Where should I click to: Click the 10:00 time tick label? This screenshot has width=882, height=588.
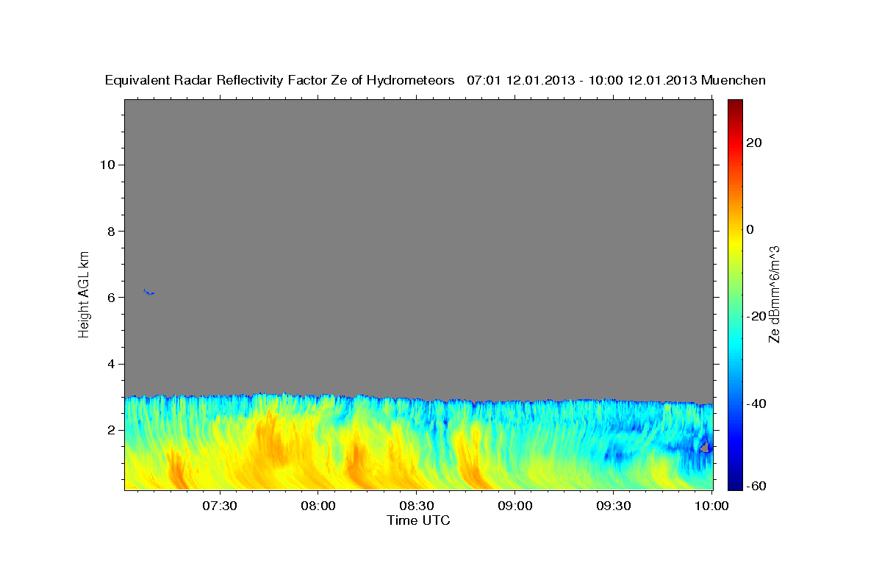[711, 506]
